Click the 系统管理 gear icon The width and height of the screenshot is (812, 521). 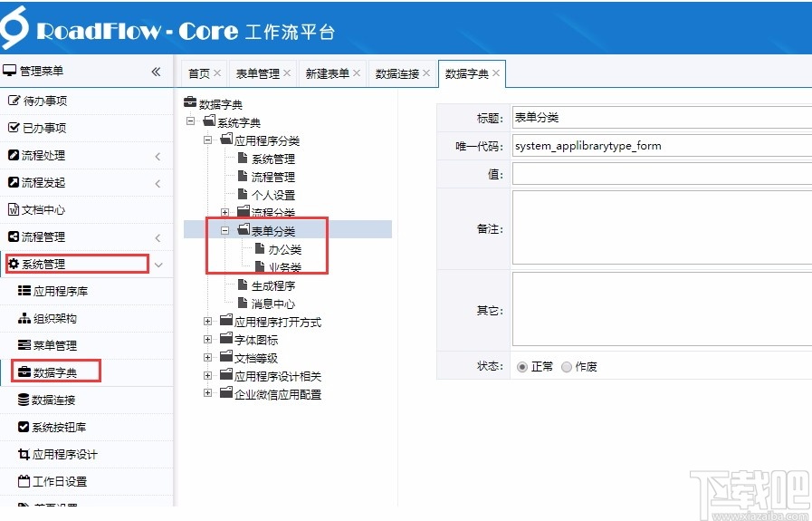coord(14,264)
